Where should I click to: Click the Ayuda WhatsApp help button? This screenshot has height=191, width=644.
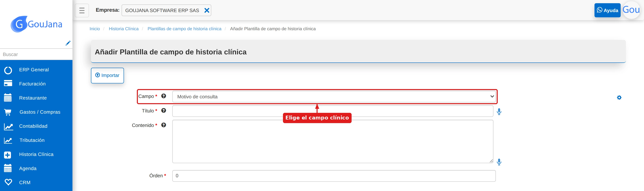607,10
